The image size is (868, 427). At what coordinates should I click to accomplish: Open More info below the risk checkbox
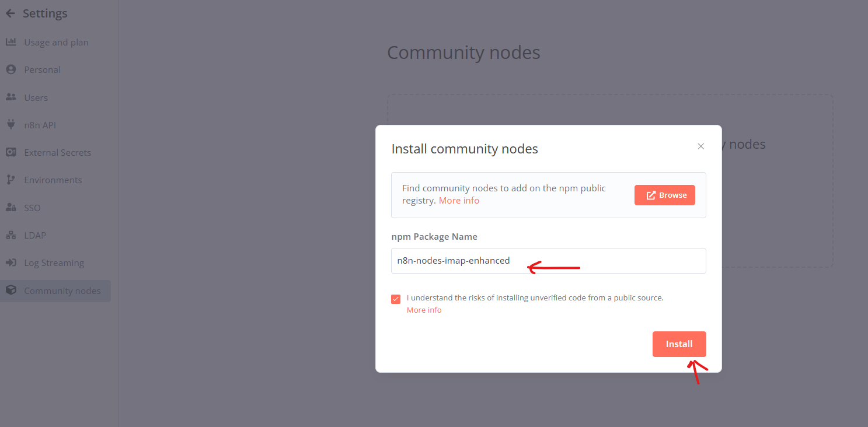pyautogui.click(x=424, y=310)
